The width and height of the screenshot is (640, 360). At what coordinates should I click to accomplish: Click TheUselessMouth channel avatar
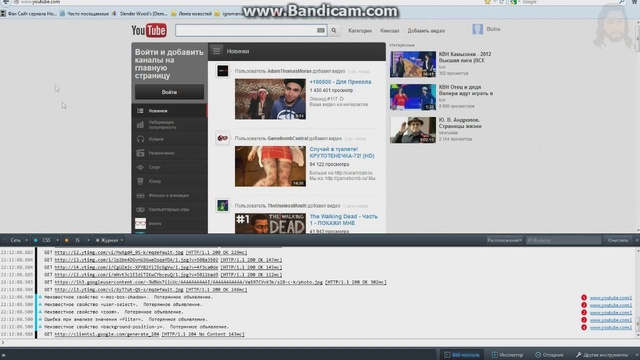click(x=222, y=205)
